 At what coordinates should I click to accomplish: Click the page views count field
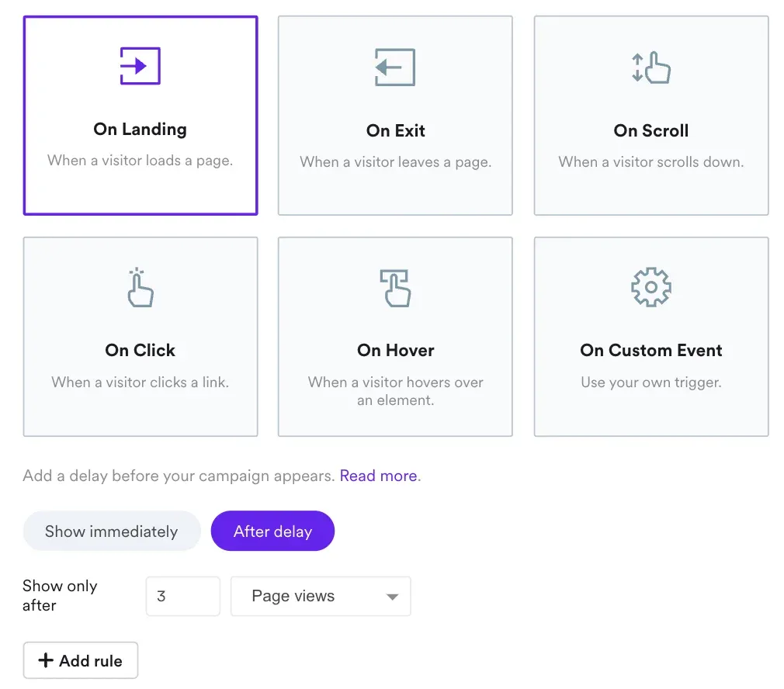click(x=182, y=596)
